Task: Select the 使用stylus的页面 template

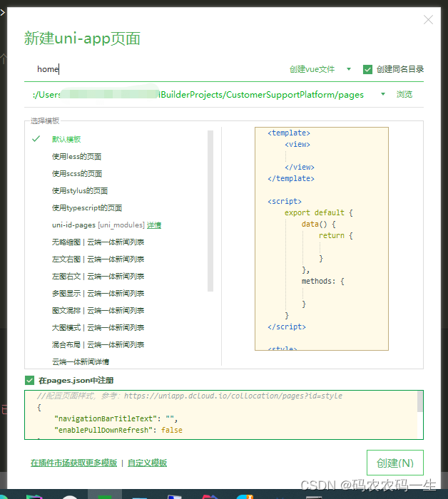Action: [80, 190]
